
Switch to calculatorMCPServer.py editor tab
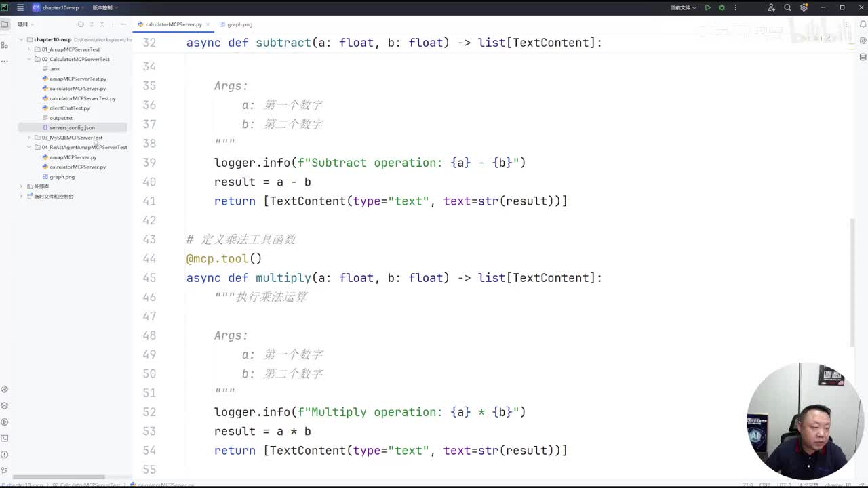(x=174, y=24)
